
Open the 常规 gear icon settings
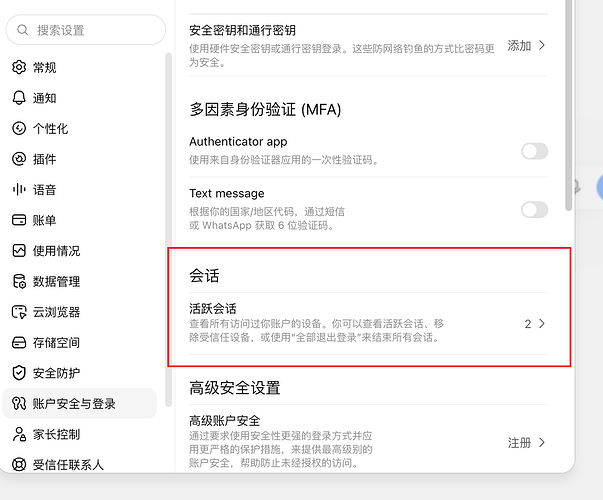[x=19, y=67]
